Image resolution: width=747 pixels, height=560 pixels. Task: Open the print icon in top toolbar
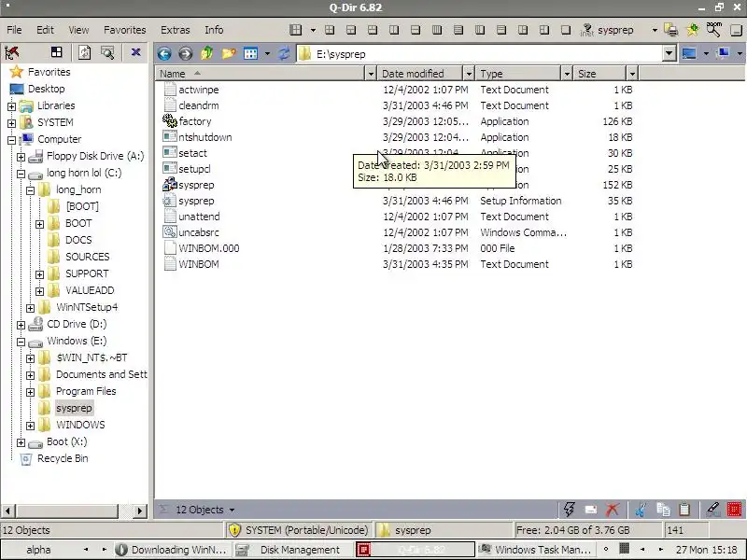click(671, 30)
